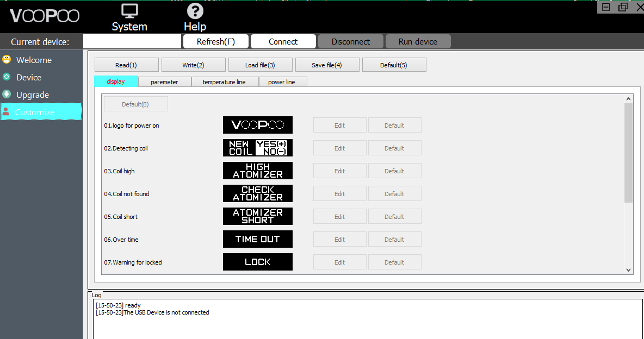Click Default for Coil short
This screenshot has width=644, height=339.
point(394,216)
